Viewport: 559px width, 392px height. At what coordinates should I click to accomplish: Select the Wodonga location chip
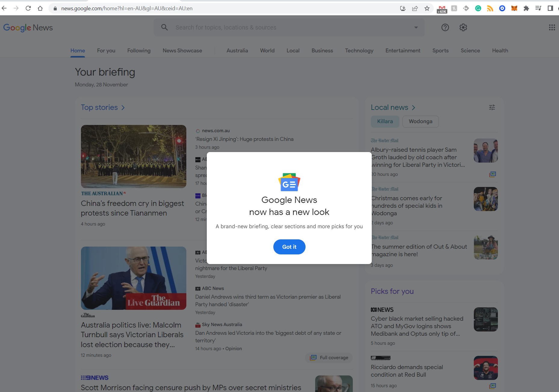[420, 122]
